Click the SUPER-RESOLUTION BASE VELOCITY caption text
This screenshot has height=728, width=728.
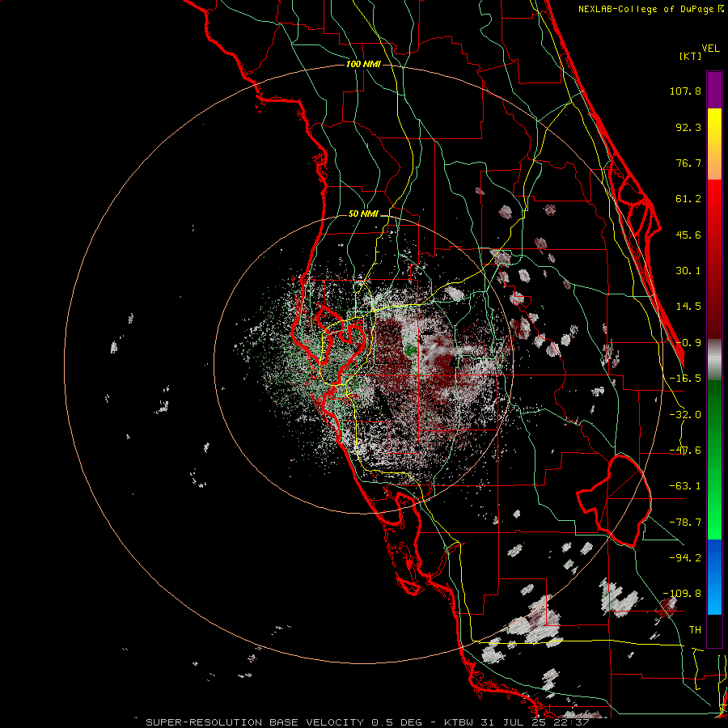256,722
